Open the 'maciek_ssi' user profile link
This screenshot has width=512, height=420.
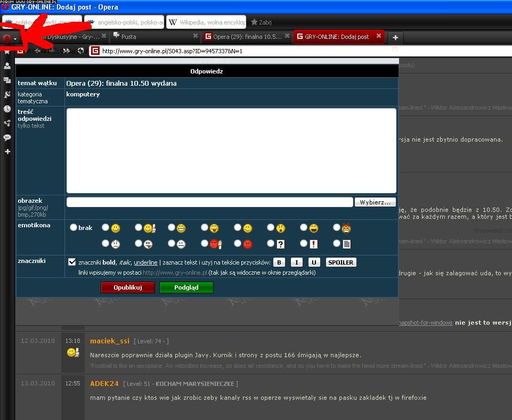[110, 341]
